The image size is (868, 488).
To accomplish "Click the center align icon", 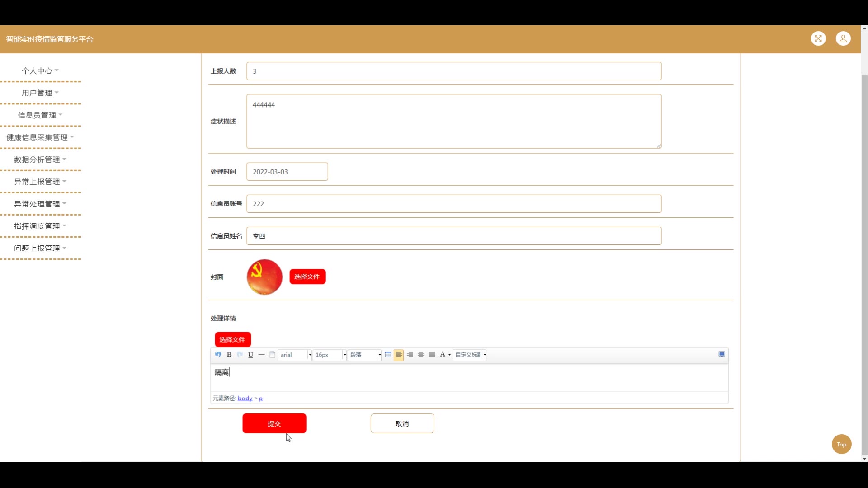I will point(421,355).
